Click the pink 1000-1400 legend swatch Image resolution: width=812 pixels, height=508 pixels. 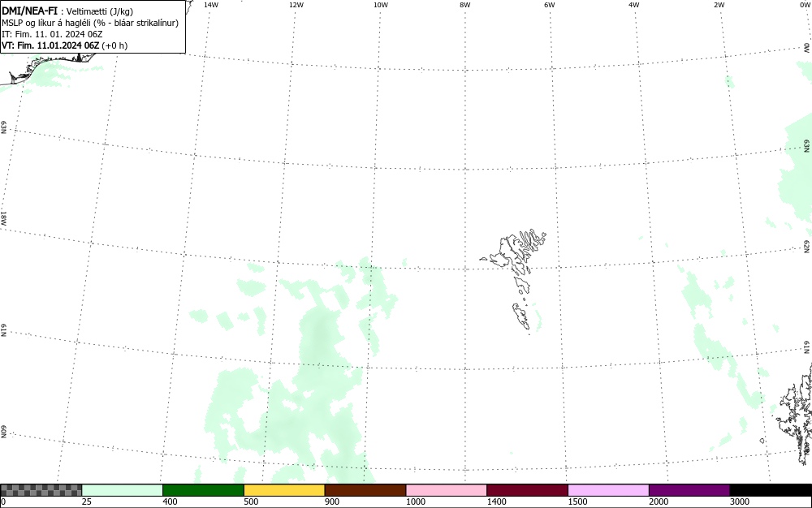[x=447, y=490]
